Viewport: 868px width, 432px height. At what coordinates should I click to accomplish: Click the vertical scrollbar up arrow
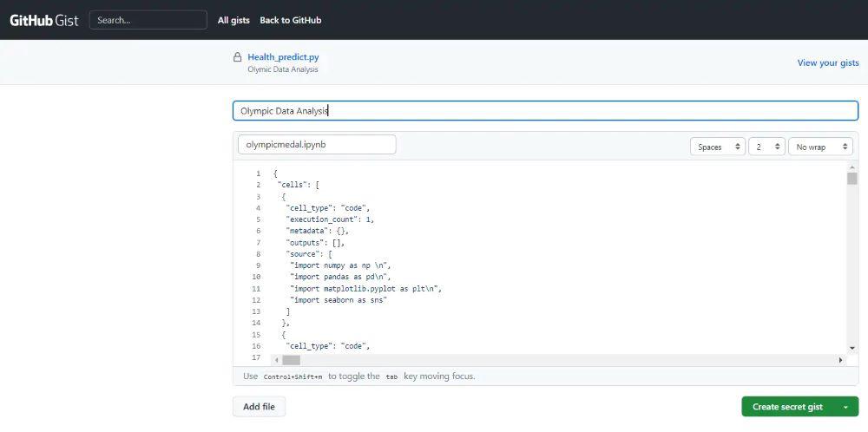[852, 167]
